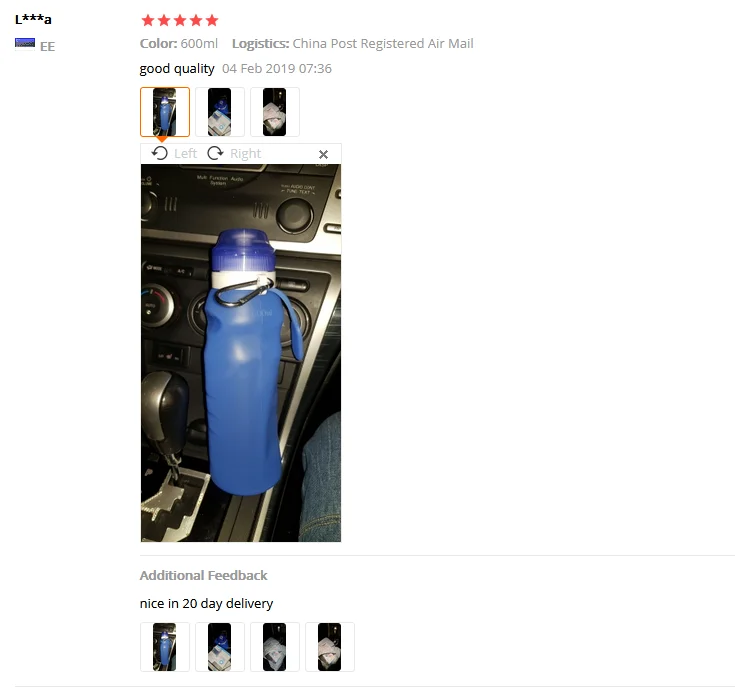Click the Left rotate text label

point(186,154)
